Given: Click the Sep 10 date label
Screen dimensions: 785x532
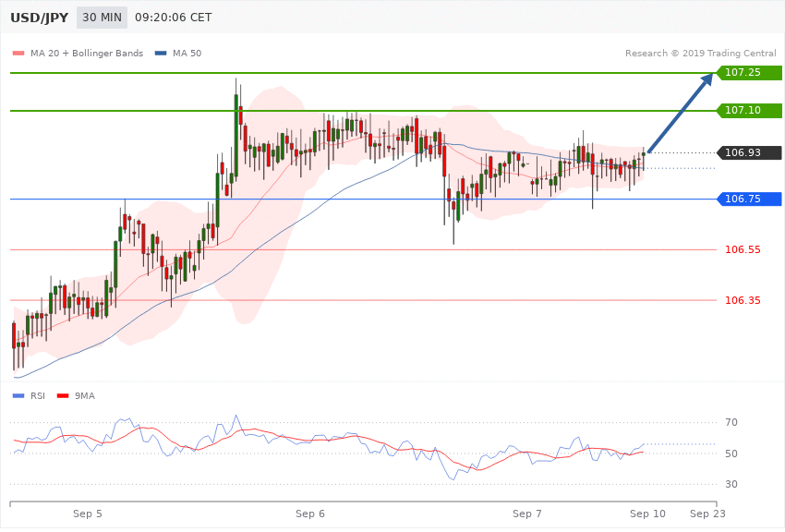Looking at the screenshot, I should click(x=647, y=514).
